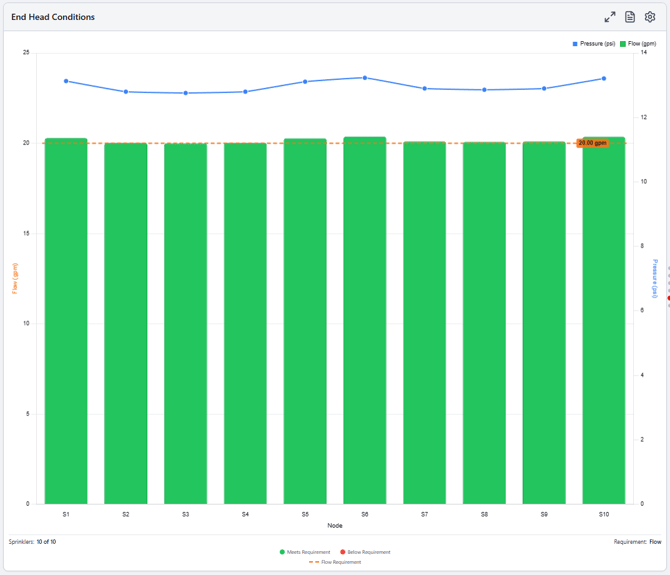The width and height of the screenshot is (670, 575).
Task: Select the S5 flow bar
Action: (x=305, y=321)
